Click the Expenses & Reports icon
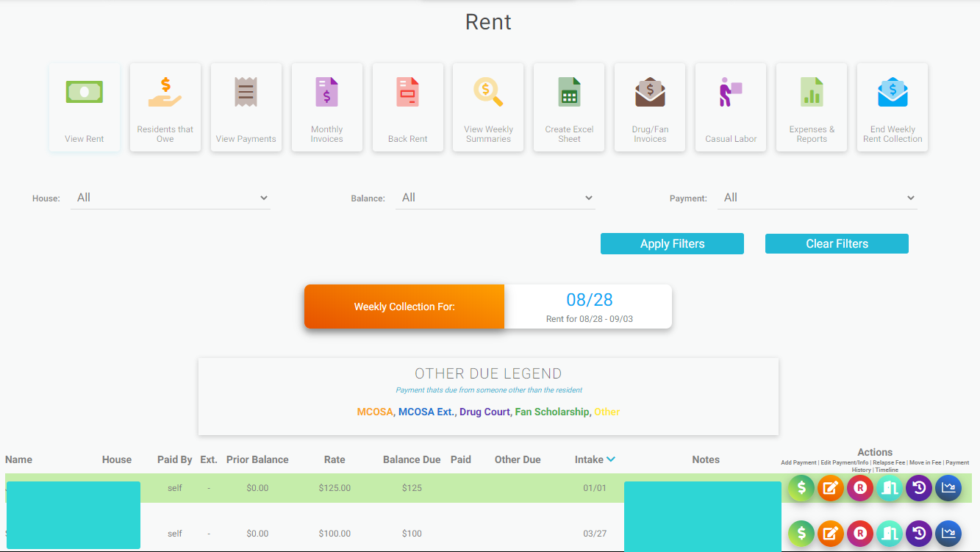The height and width of the screenshot is (552, 980). pyautogui.click(x=811, y=107)
